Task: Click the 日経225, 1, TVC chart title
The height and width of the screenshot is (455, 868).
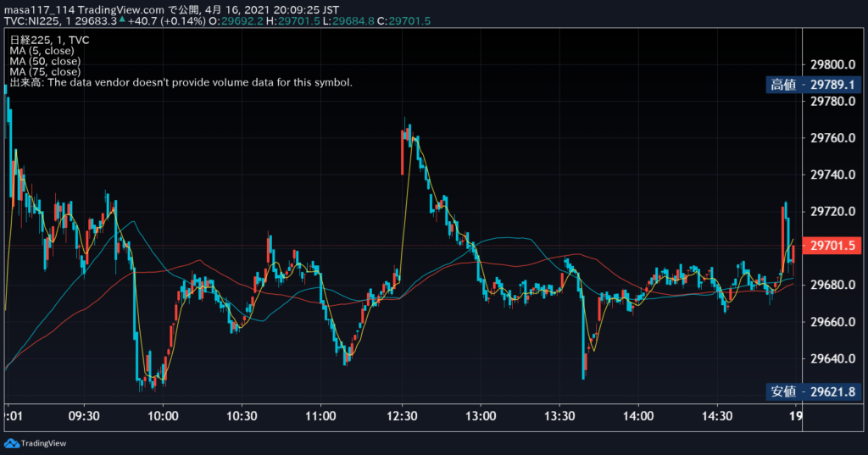Action: coord(49,40)
